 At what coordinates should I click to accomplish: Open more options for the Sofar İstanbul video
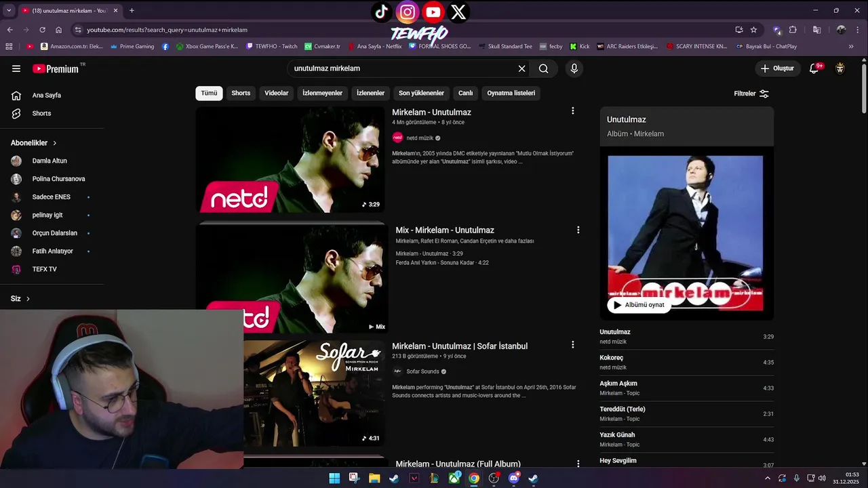[572, 345]
